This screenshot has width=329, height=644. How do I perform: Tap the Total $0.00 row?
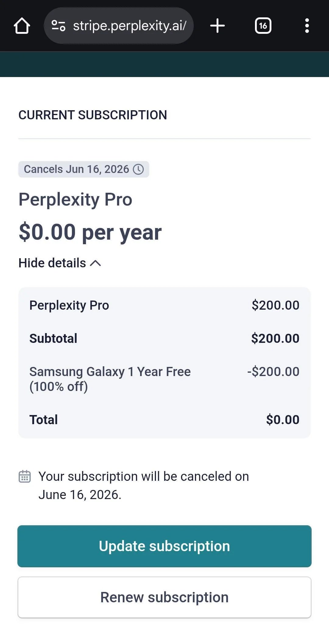[164, 420]
